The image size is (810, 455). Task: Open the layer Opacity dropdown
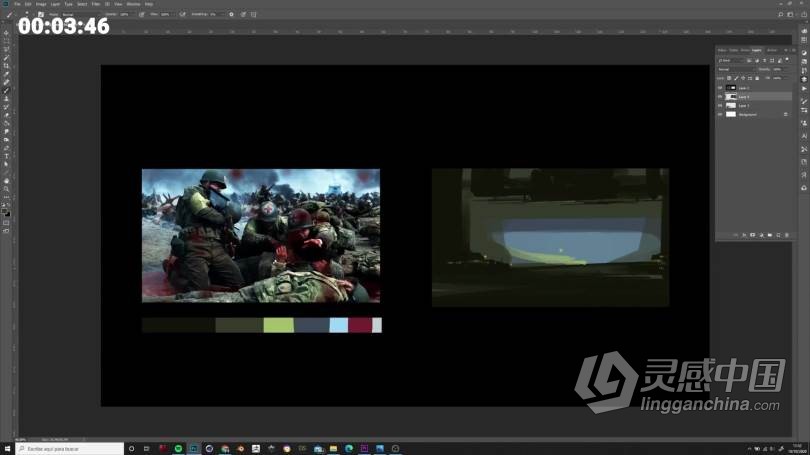(778, 69)
